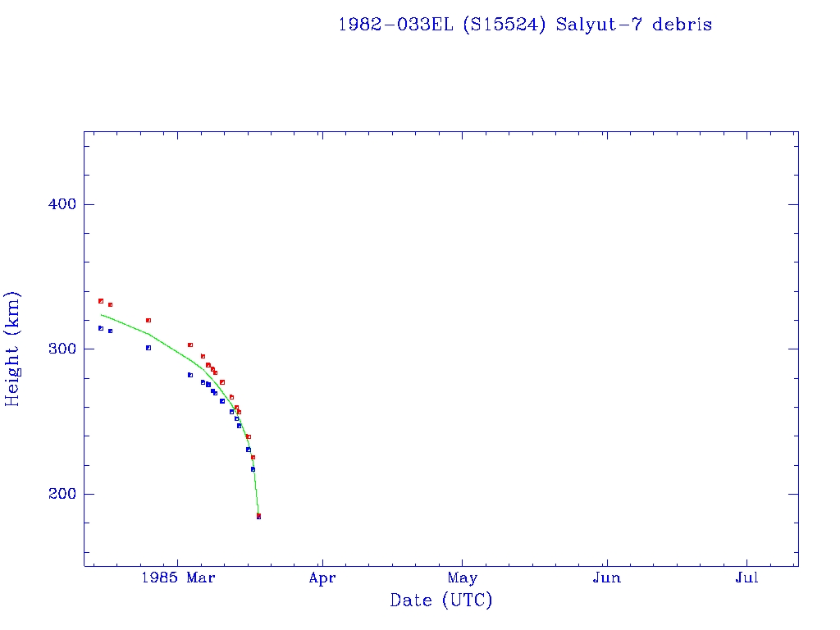Select the 'Apr' date label
Screen dimensions: 840x630
point(322,578)
